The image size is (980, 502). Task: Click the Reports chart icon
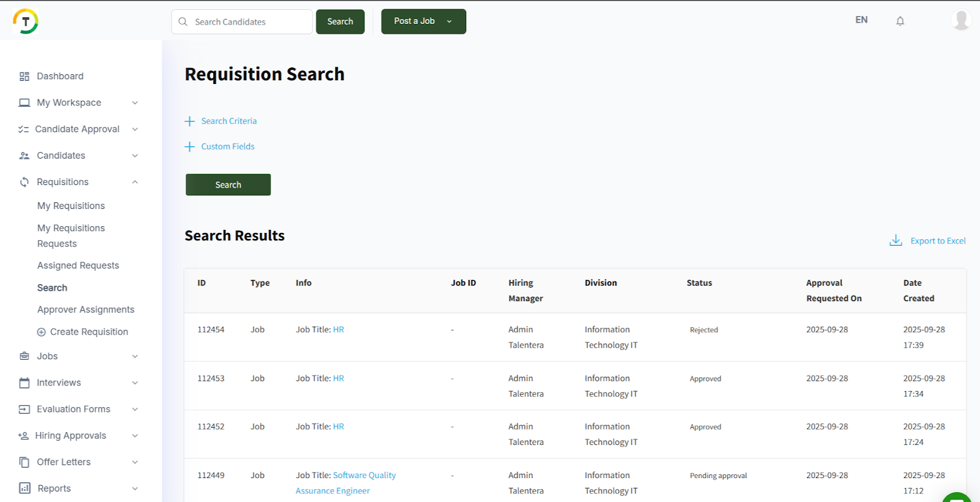[x=24, y=489]
